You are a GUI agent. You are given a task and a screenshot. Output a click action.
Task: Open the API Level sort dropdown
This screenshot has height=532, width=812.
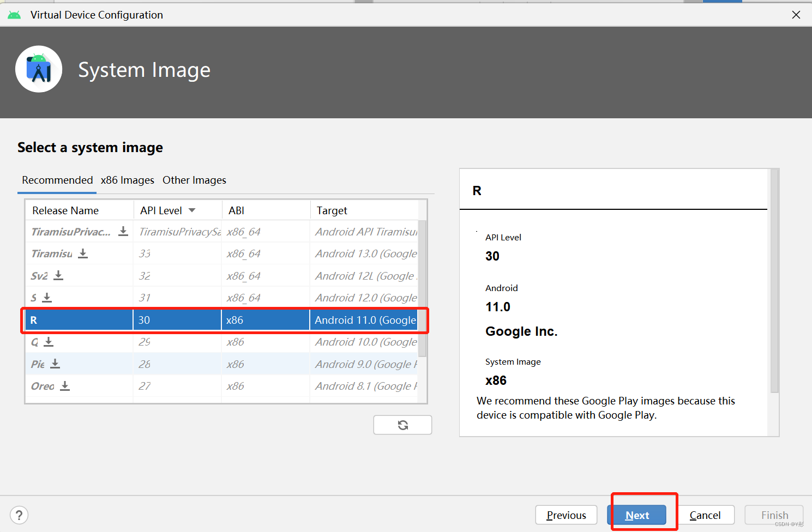(x=192, y=210)
